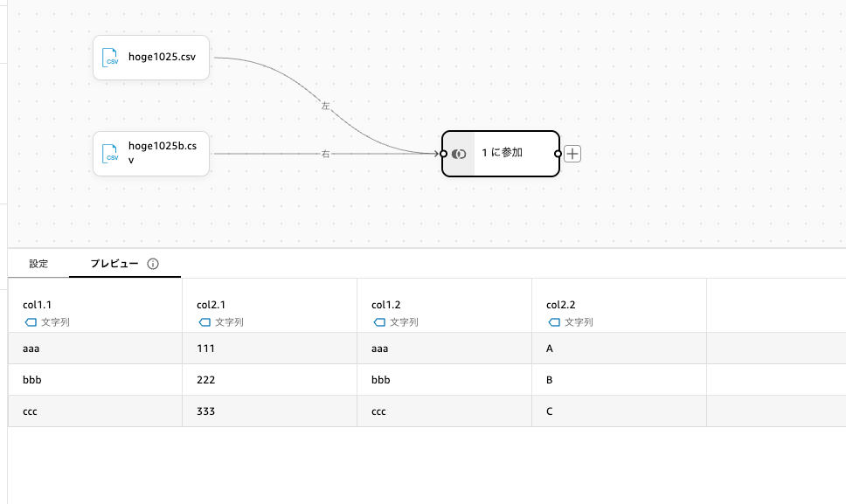Image resolution: width=846 pixels, height=504 pixels.
Task: Select the col2.2 column header
Action: 560,305
